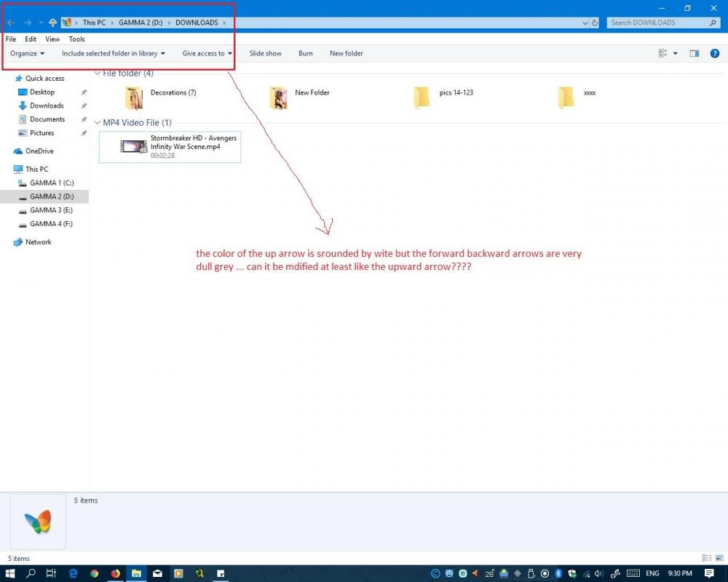Image resolution: width=728 pixels, height=582 pixels.
Task: Refresh the DOWNLOADS folder view
Action: tap(595, 23)
